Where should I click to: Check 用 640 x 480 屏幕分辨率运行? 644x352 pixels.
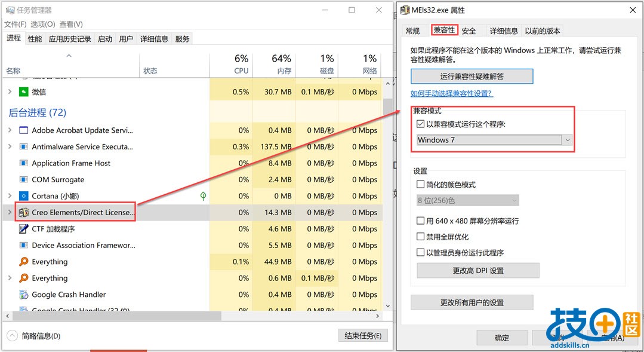tap(420, 221)
